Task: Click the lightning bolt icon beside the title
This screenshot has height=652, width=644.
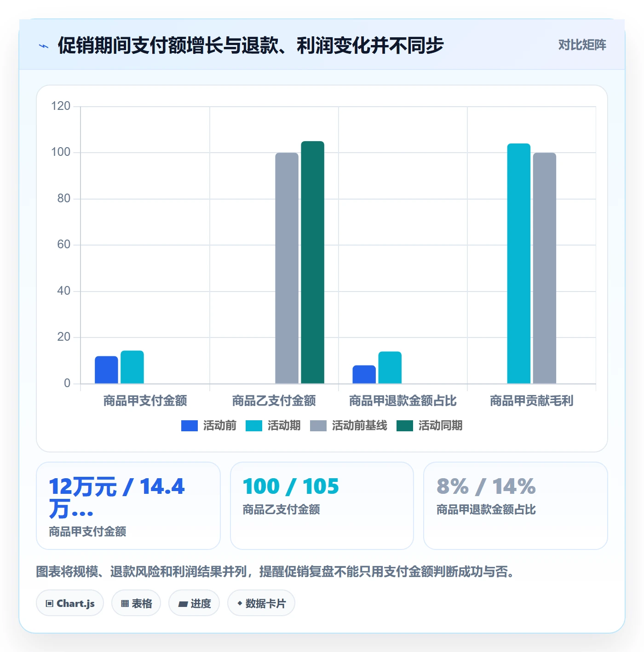Action: 44,46
